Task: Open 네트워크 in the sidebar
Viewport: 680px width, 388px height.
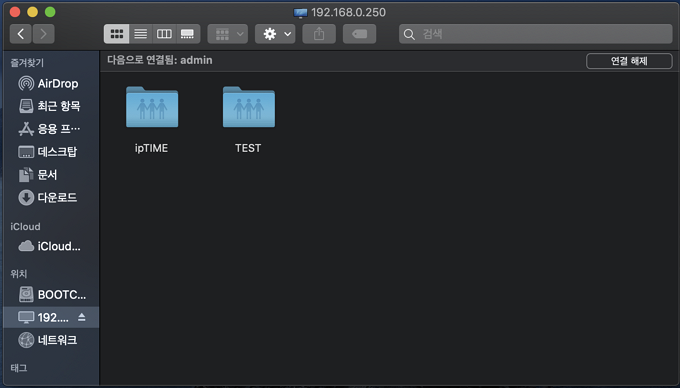Action: coord(51,340)
